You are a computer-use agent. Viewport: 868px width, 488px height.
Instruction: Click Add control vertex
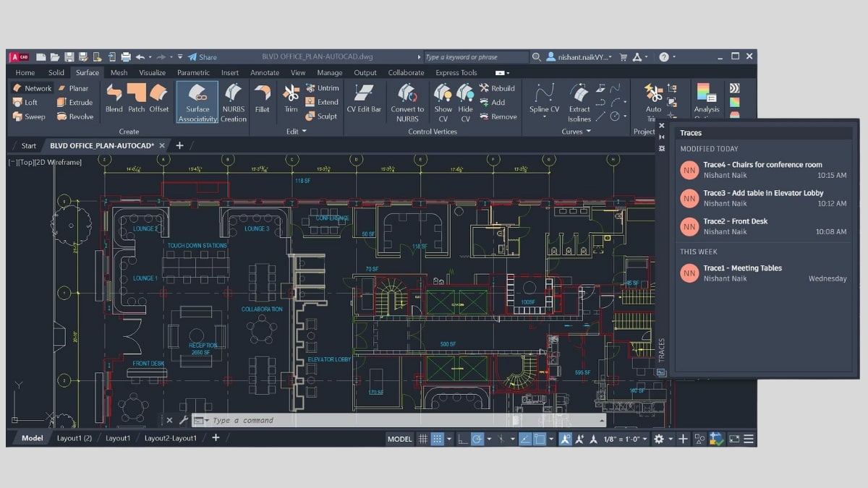pyautogui.click(x=492, y=103)
